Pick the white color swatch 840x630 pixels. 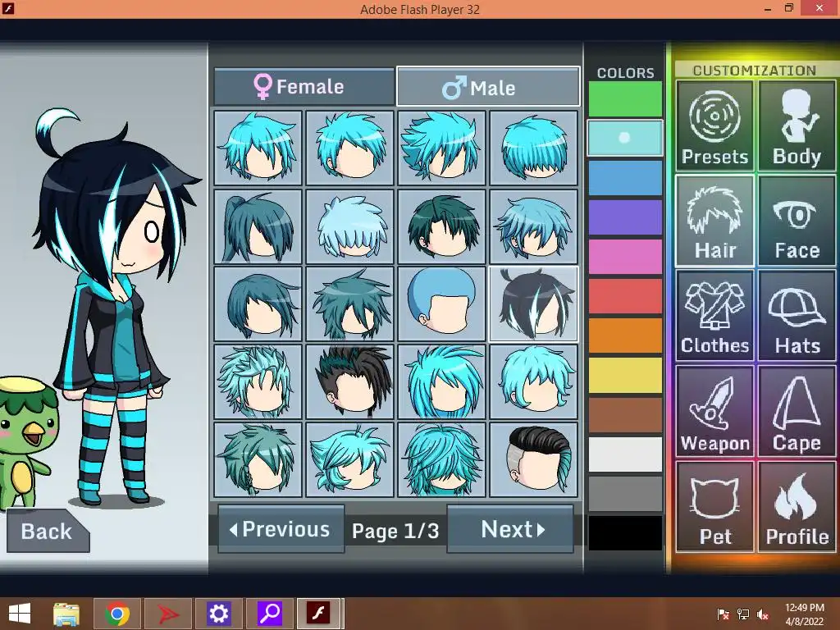[625, 454]
